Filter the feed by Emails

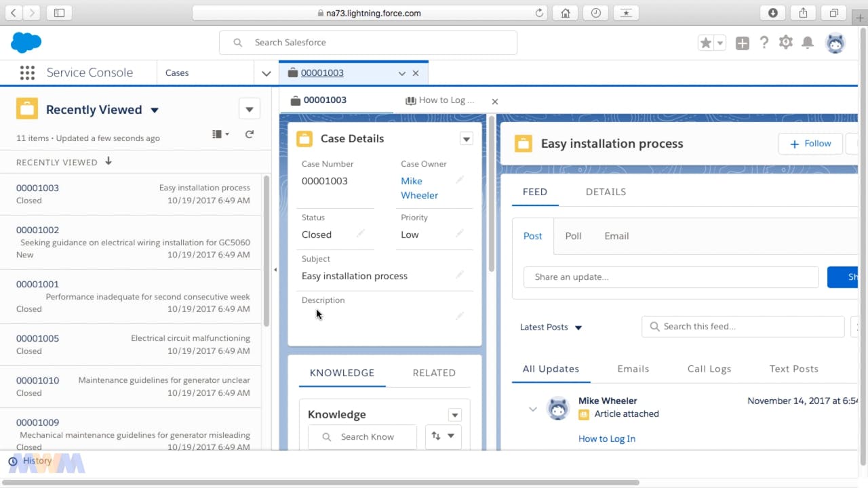[633, 369]
